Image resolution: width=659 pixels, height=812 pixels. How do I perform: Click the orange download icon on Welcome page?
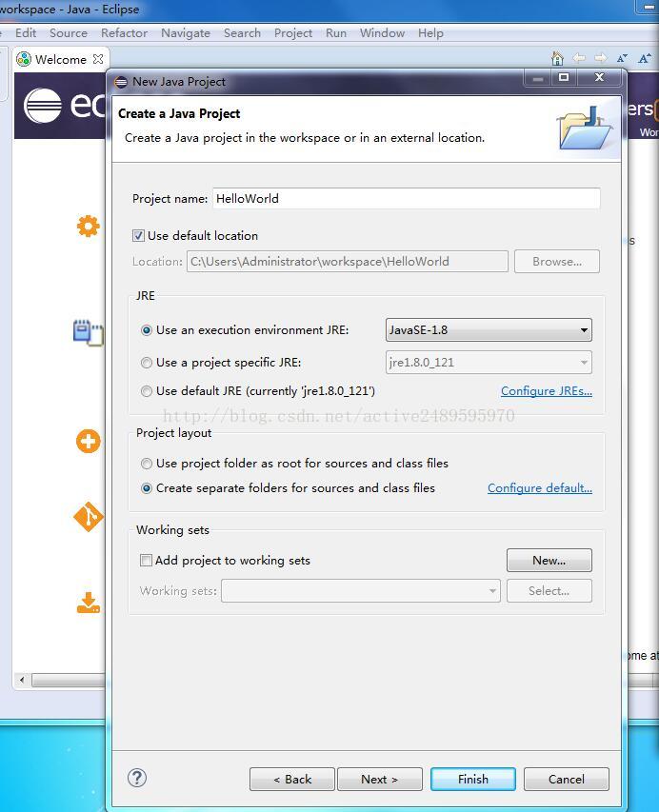[x=89, y=603]
